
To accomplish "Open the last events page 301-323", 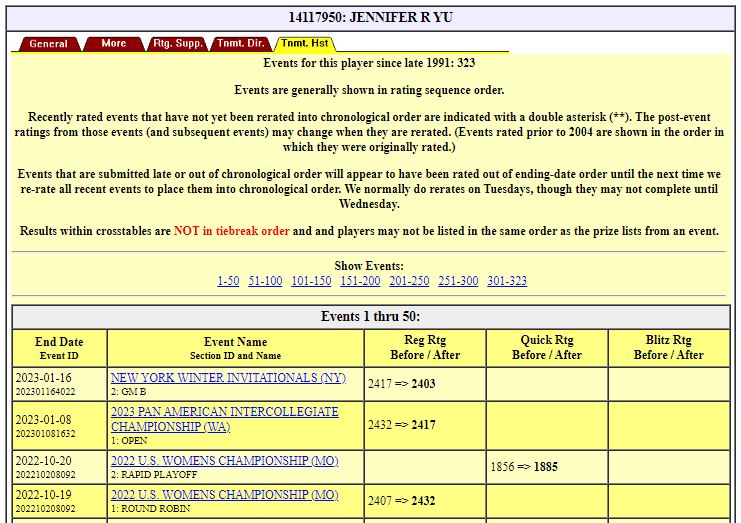I will pyautogui.click(x=507, y=281).
